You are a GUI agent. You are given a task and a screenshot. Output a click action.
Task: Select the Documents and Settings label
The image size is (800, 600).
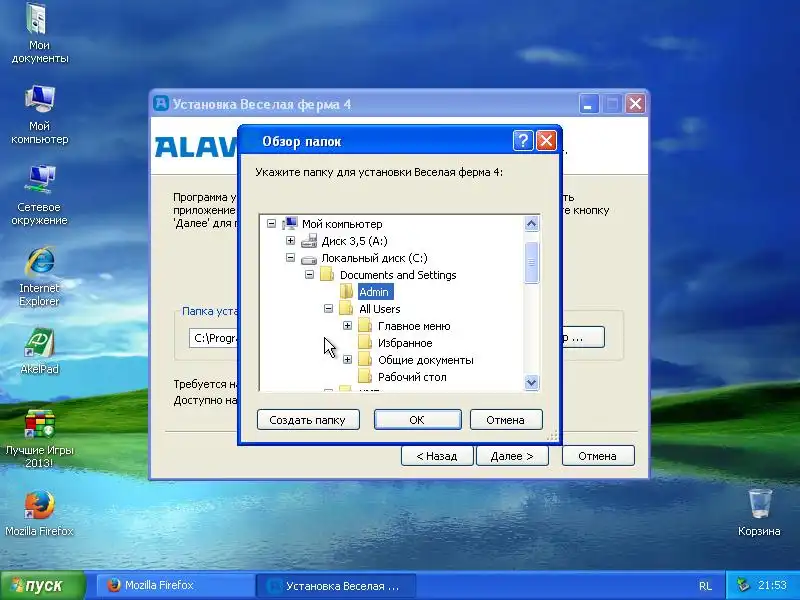click(398, 275)
